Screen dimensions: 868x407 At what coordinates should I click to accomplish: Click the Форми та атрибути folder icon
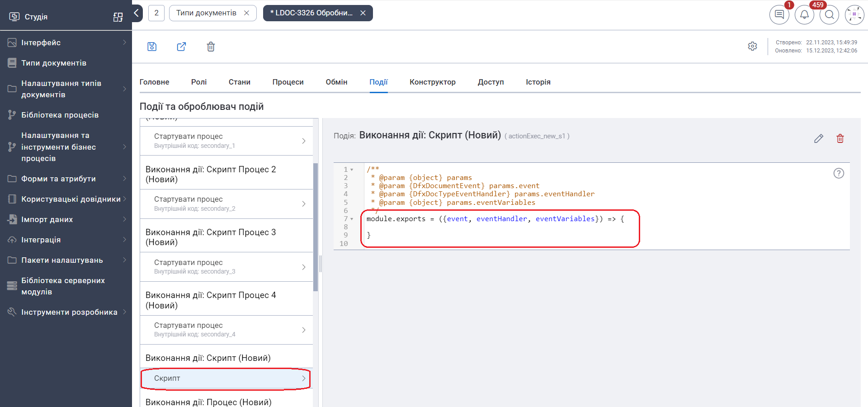(12, 179)
